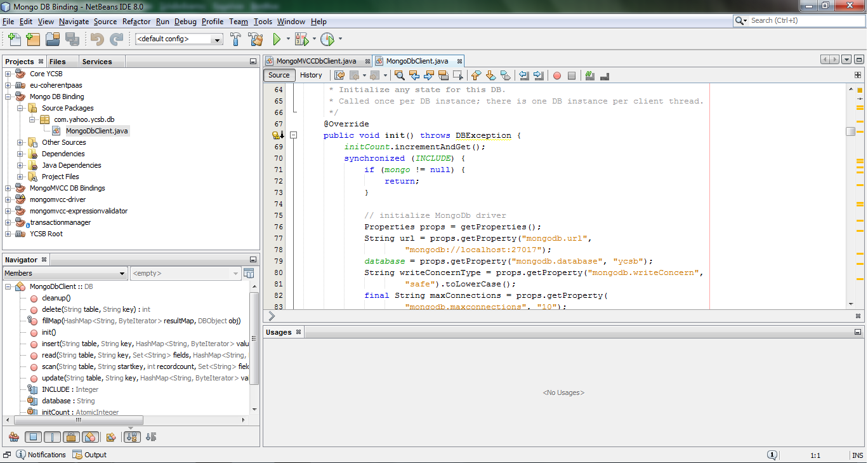Toggle show inner classes filter in Navigator

(89, 437)
